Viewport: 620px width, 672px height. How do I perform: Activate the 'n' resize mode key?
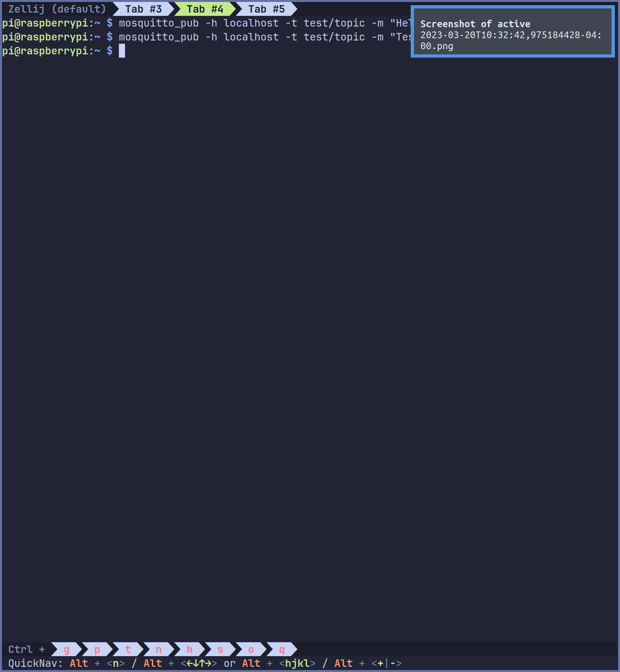[159, 649]
